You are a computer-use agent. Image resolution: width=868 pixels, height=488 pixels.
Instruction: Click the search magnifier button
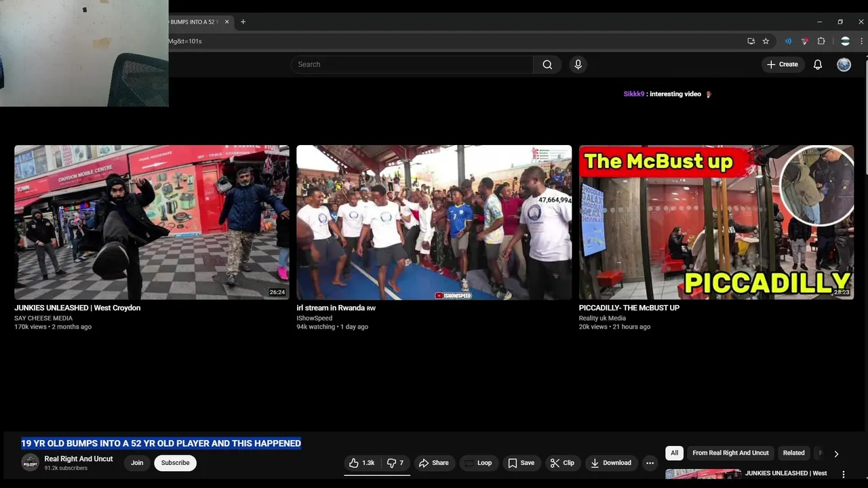pos(547,64)
